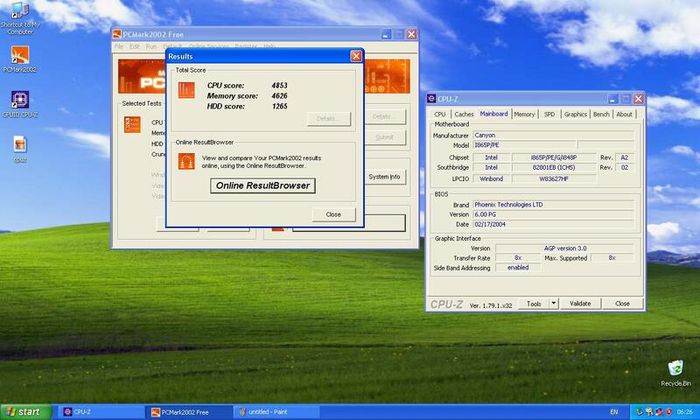700x420 pixels.
Task: Switch to the Caches tab in CPU-Z
Action: [464, 114]
